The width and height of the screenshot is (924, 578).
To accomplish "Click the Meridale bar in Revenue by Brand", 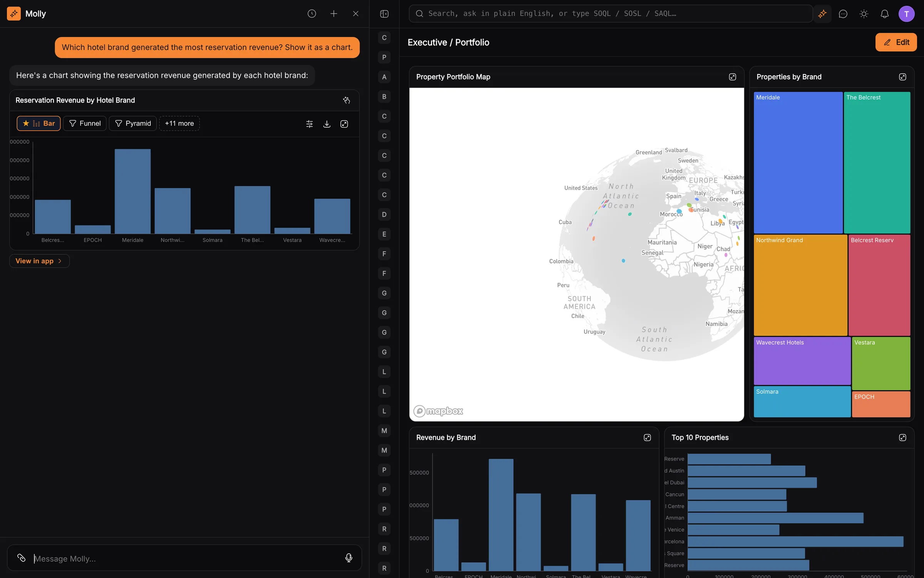I will pos(501,515).
